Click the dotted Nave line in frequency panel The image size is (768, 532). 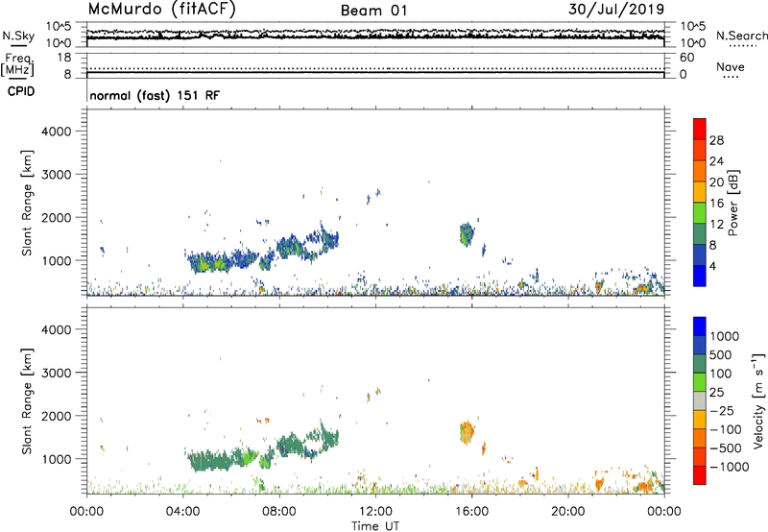(375, 69)
